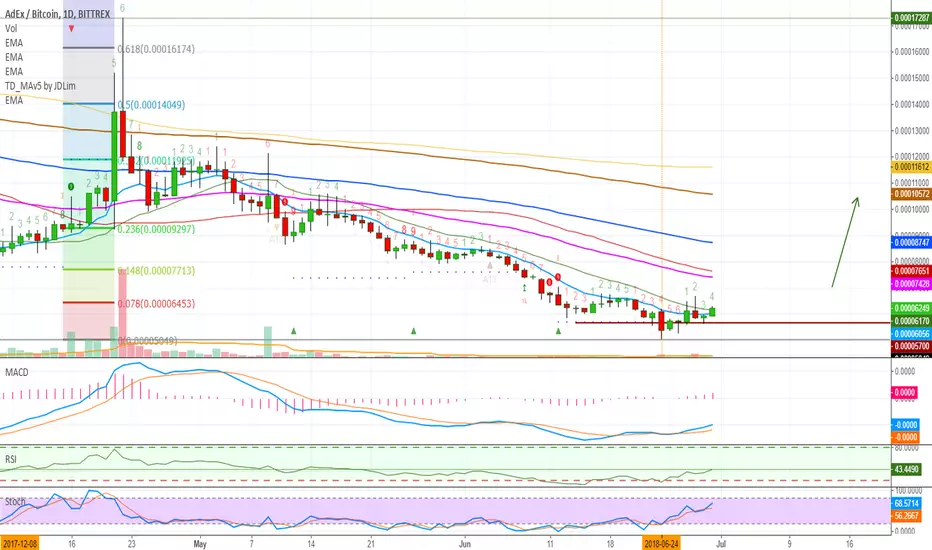Click the 21 date label on time axis

click(371, 544)
